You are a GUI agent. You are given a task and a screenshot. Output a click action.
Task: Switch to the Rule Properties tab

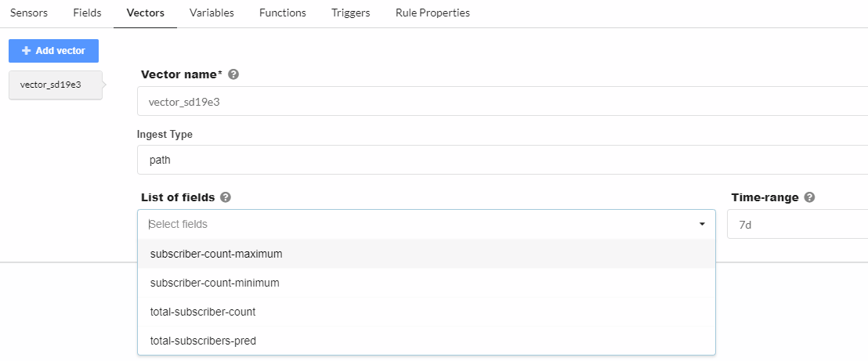click(432, 13)
